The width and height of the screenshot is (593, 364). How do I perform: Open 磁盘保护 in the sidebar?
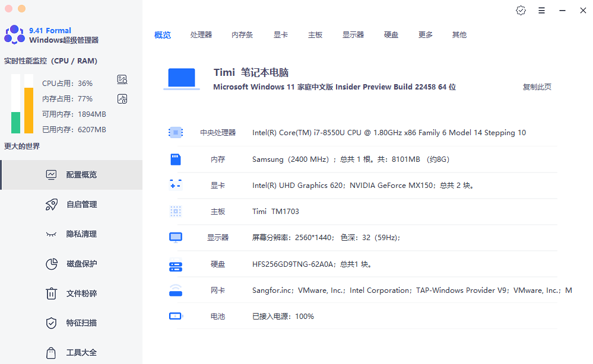[x=71, y=264]
